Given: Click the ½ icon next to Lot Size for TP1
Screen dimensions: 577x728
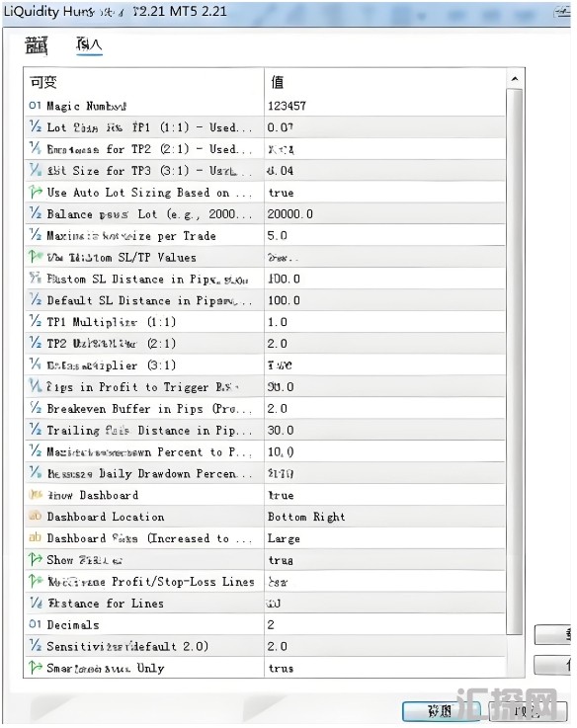Looking at the screenshot, I should point(36,126).
